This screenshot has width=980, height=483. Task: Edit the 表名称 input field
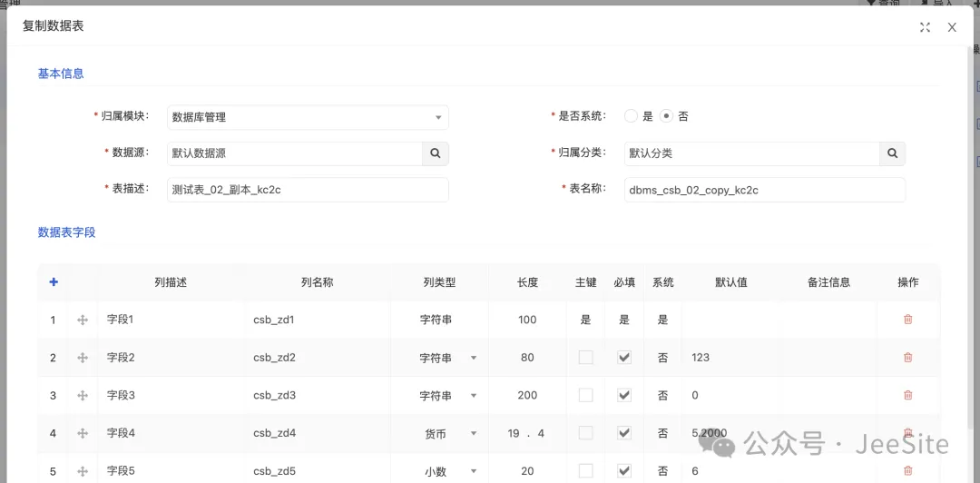[x=765, y=190]
